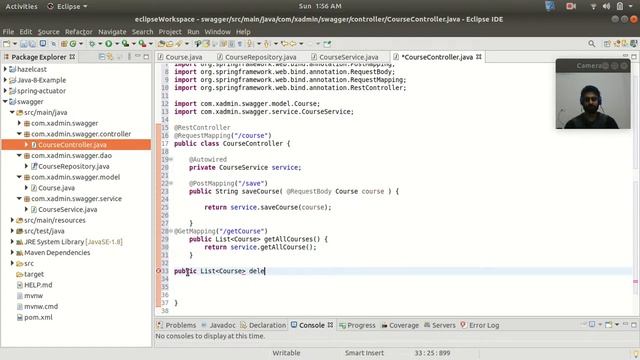Open the Source menu
This screenshot has width=640, height=360.
(x=49, y=32)
